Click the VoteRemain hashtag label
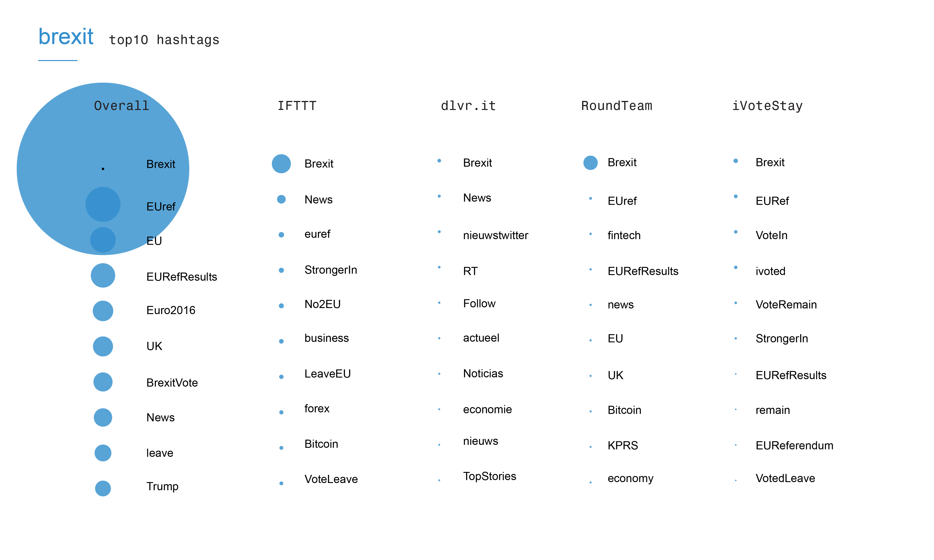The height and width of the screenshot is (560, 934). [x=786, y=305]
